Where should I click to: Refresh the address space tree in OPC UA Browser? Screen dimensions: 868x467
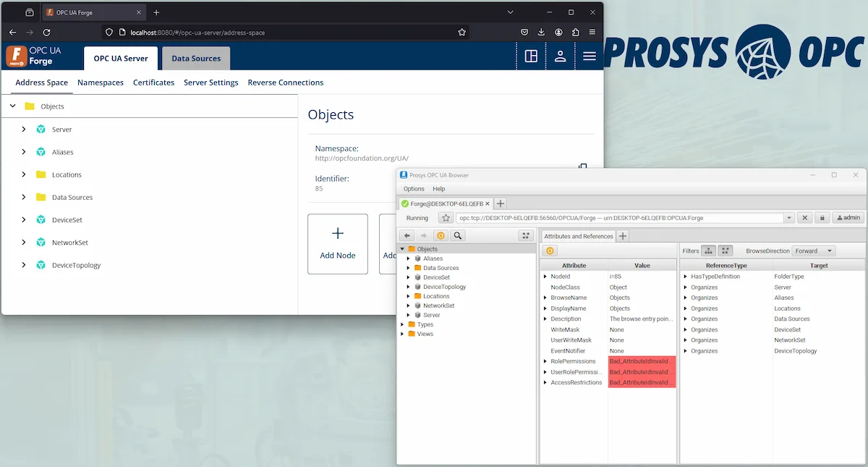coord(441,235)
